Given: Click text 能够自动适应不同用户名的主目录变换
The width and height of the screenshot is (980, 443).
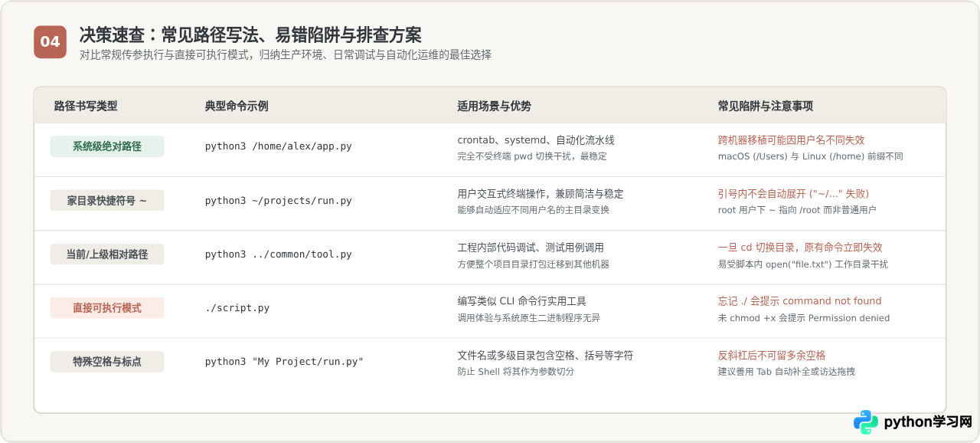Looking at the screenshot, I should pos(533,210).
